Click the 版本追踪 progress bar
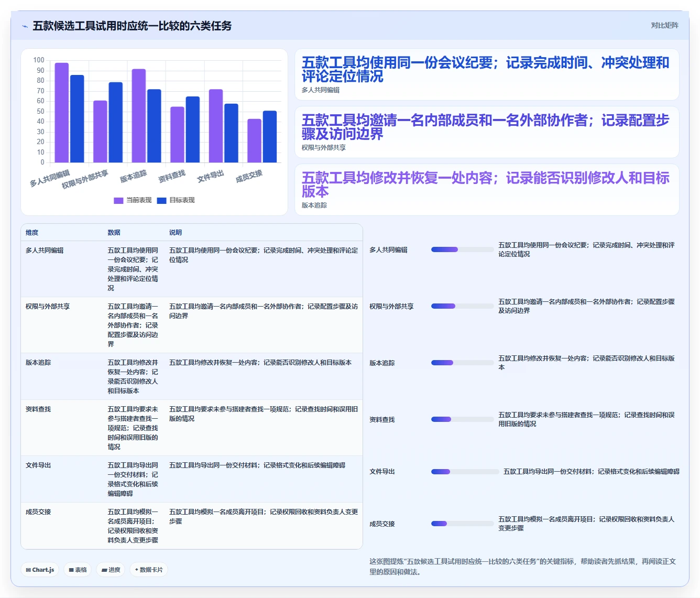Screen dimensions: 700x598 click(x=463, y=363)
